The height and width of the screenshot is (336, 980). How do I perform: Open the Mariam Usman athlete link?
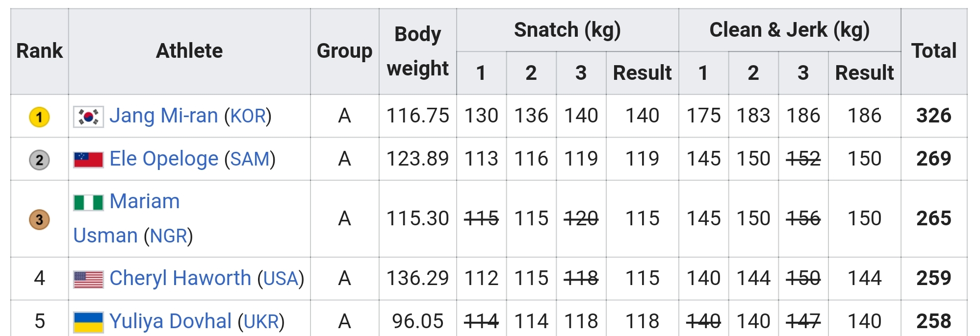click(144, 202)
